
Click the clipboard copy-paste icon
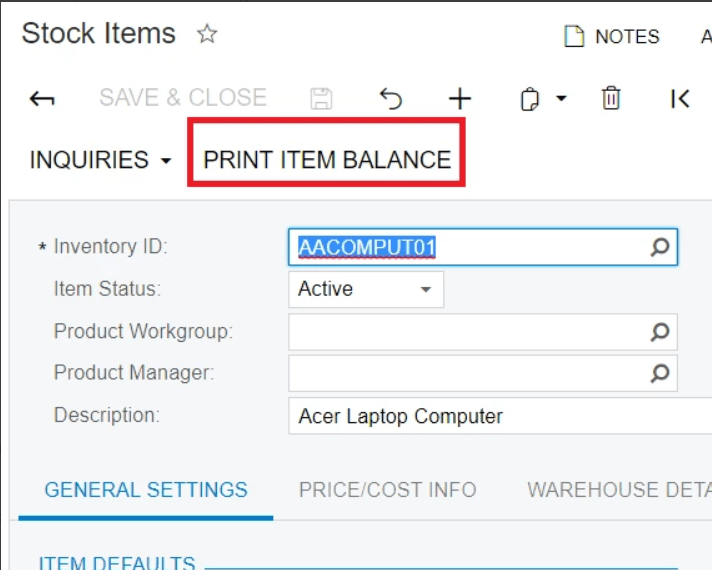[529, 99]
